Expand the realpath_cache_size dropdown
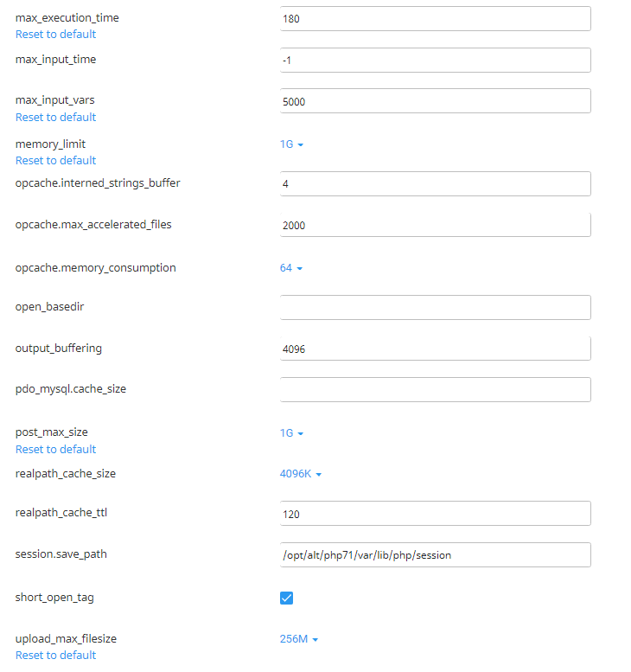Image resolution: width=631 pixels, height=672 pixels. pos(300,474)
